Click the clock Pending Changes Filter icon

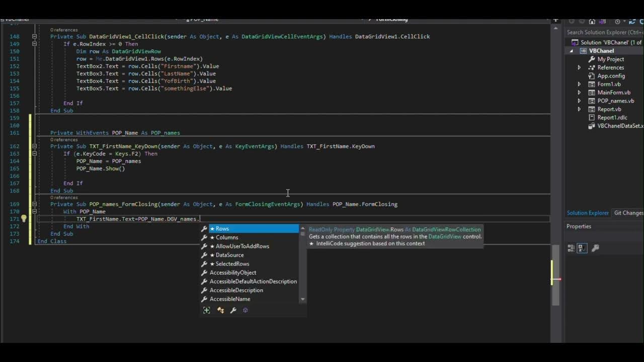(x=617, y=22)
